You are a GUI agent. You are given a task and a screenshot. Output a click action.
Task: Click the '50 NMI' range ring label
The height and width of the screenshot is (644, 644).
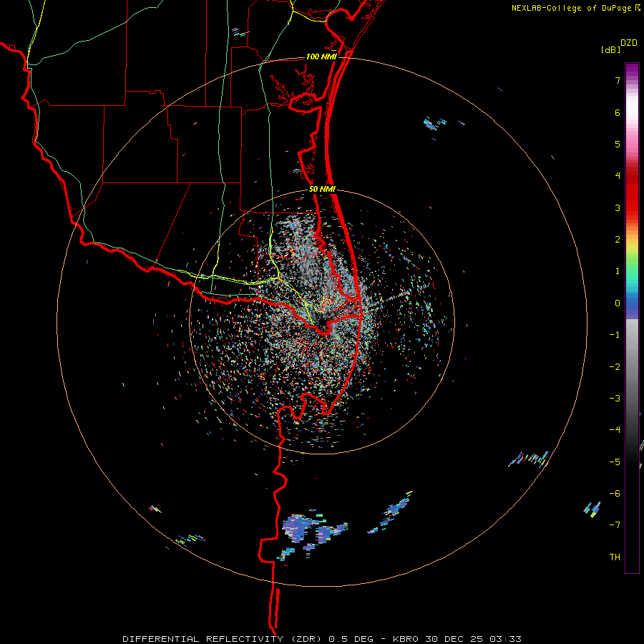pos(322,189)
